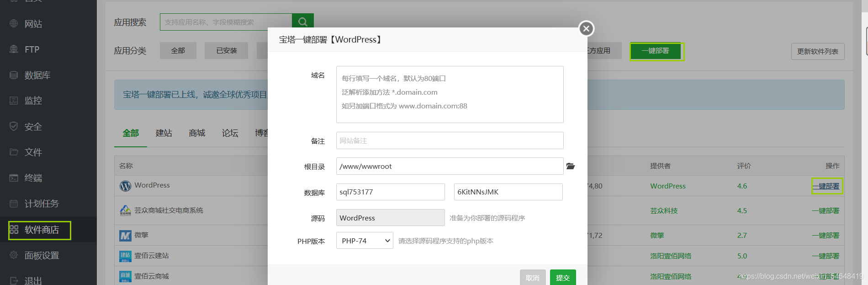The image size is (868, 285).
Task: Click the 已安装 filter button
Action: click(227, 51)
